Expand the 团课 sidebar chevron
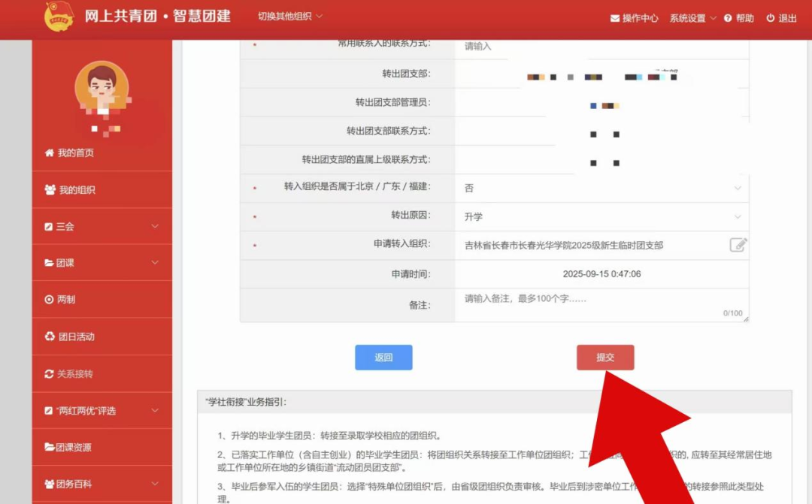The height and width of the screenshot is (504, 812). pos(155,263)
